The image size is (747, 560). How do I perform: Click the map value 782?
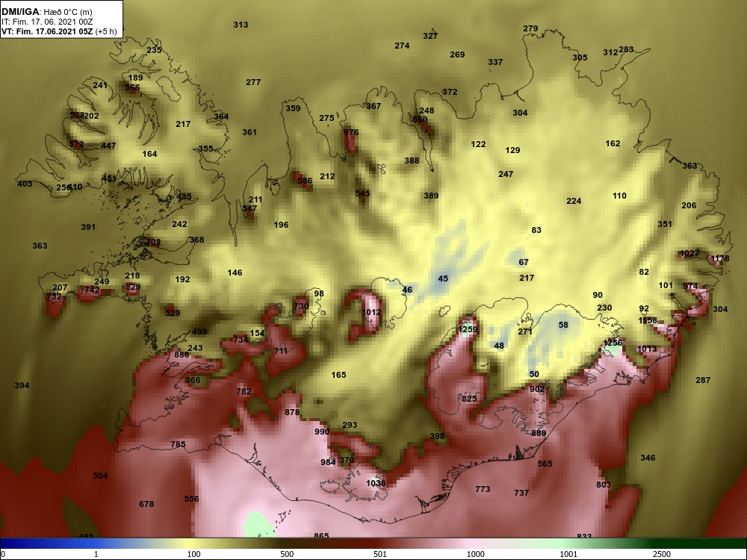244,391
